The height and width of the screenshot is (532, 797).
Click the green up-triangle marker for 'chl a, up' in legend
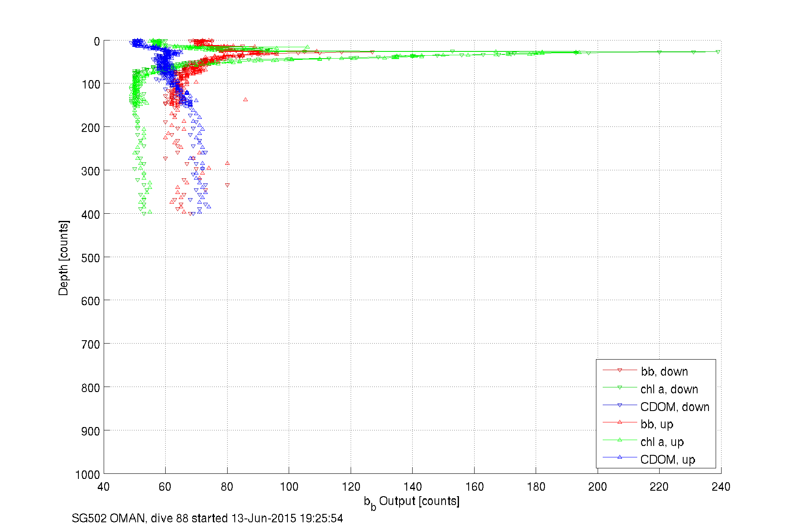point(620,440)
